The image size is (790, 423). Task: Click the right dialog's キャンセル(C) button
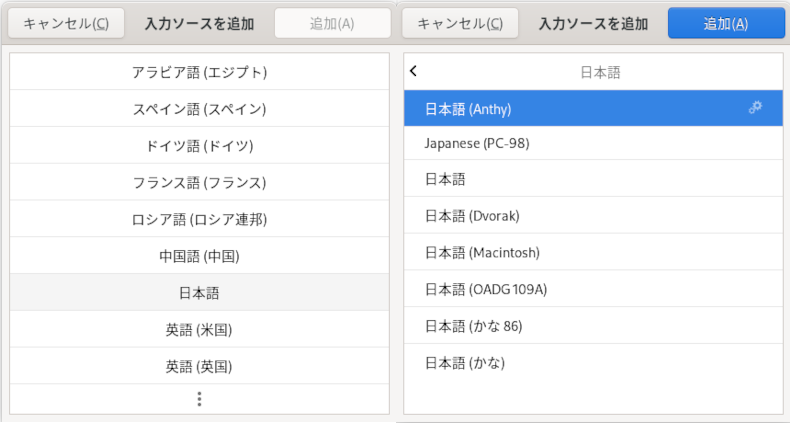(x=460, y=23)
